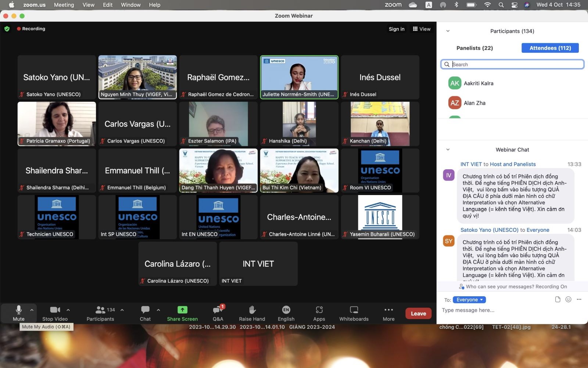Click Recording indicator
Screen dimensions: 588x368
click(31, 29)
